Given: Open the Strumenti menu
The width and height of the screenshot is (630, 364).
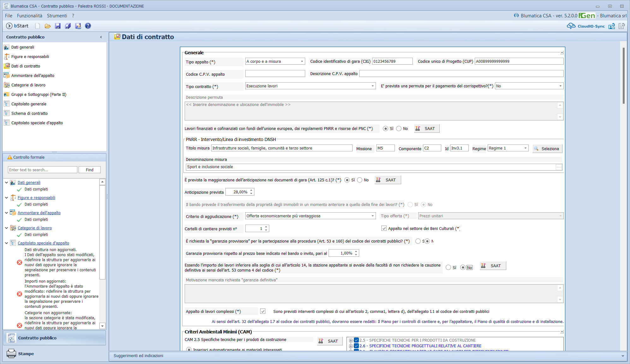Looking at the screenshot, I should click(57, 15).
